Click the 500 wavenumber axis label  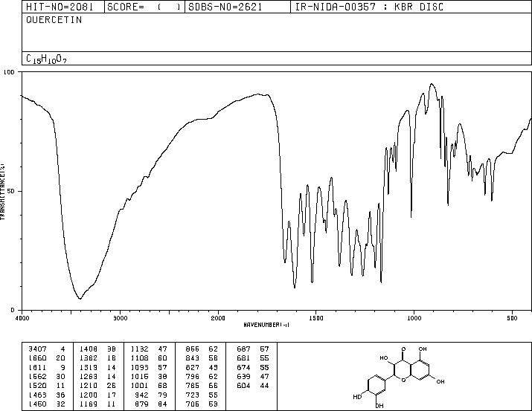pos(513,318)
